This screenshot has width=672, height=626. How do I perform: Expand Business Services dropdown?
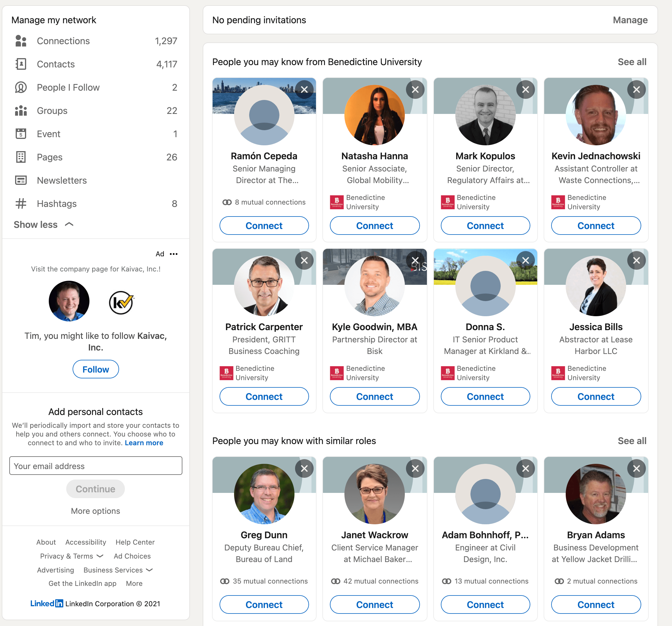click(x=118, y=570)
